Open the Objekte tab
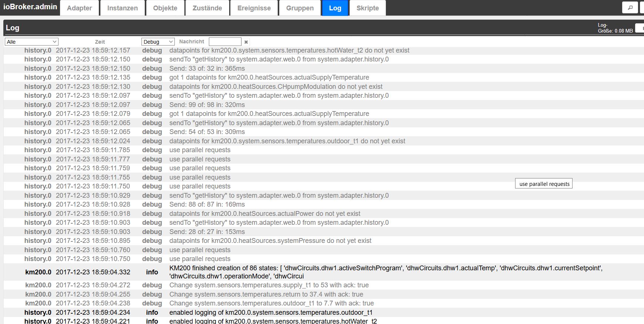Image resolution: width=644 pixels, height=324 pixels. pyautogui.click(x=165, y=8)
